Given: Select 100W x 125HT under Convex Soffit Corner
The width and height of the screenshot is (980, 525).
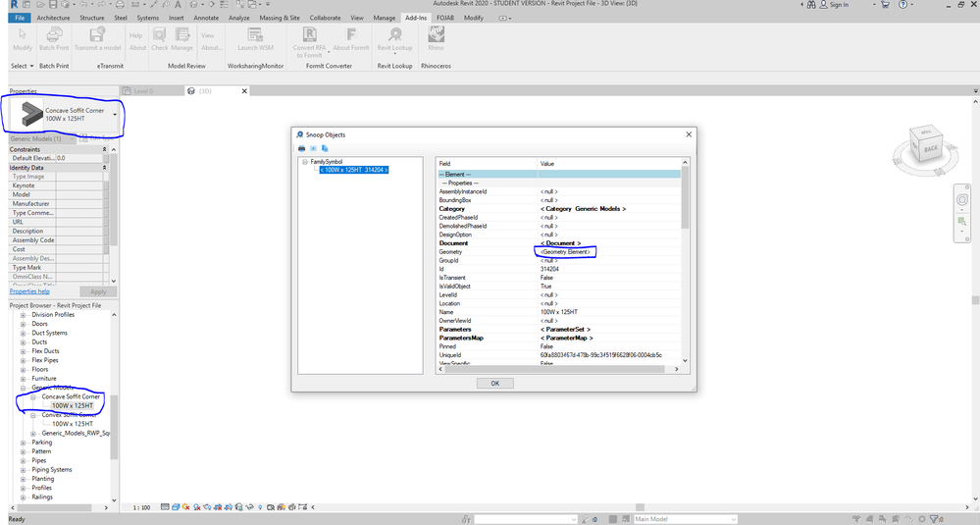Looking at the screenshot, I should [73, 424].
